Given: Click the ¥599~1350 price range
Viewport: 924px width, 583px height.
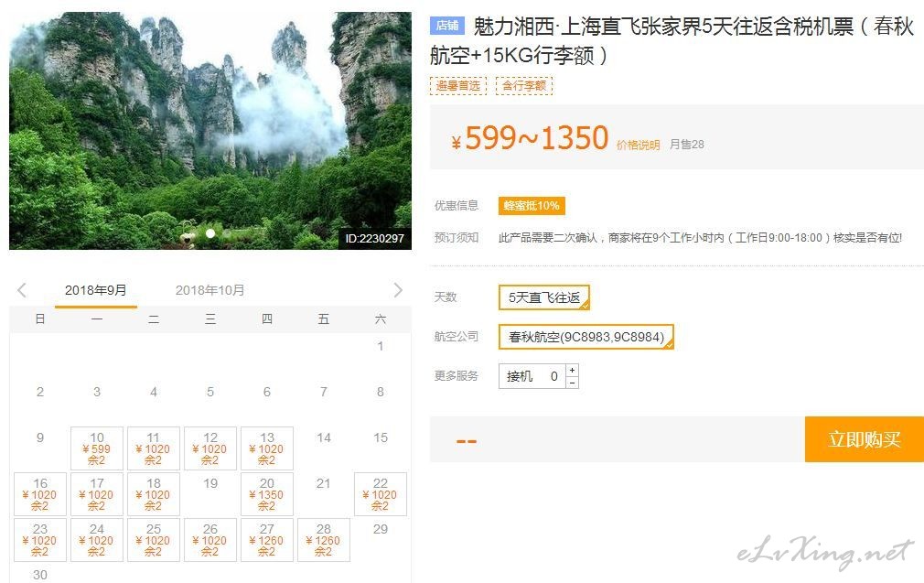Looking at the screenshot, I should [529, 138].
